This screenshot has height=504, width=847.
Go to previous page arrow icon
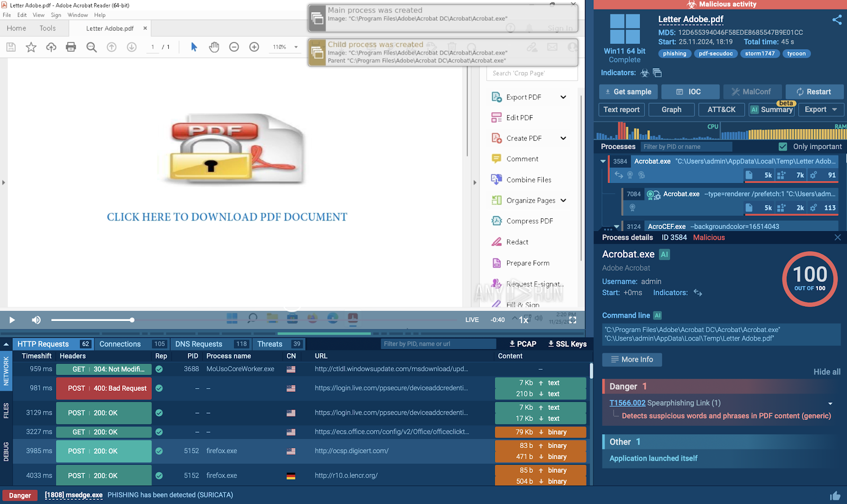112,47
